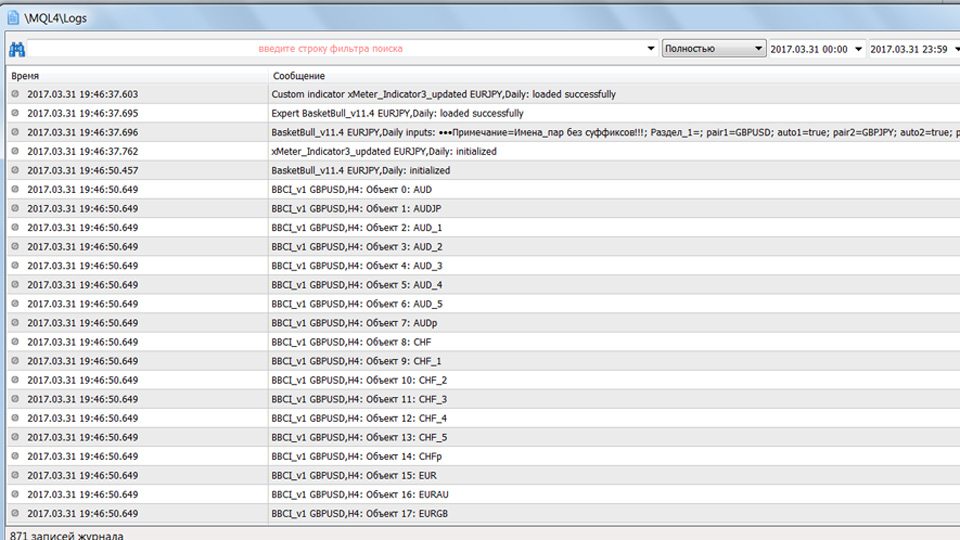Image resolution: width=960 pixels, height=540 pixels.
Task: Click the document icon beside \MQL4\Logs title
Action: 14,17
